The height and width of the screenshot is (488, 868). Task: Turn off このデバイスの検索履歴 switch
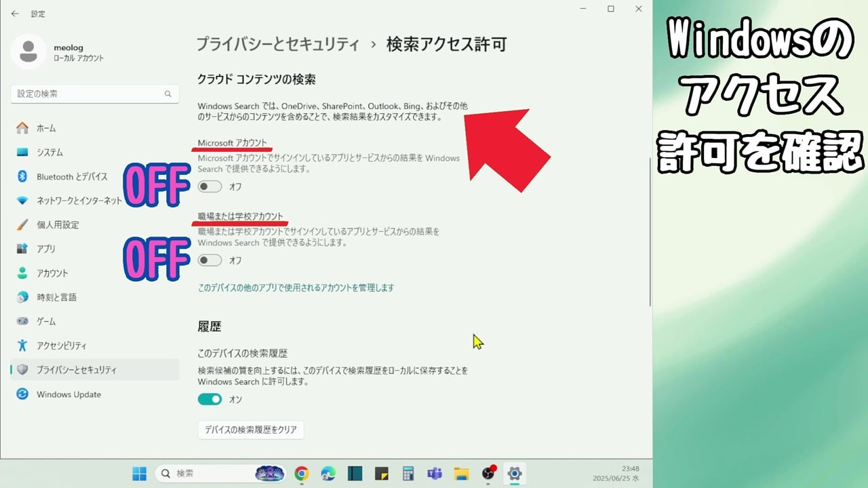210,399
